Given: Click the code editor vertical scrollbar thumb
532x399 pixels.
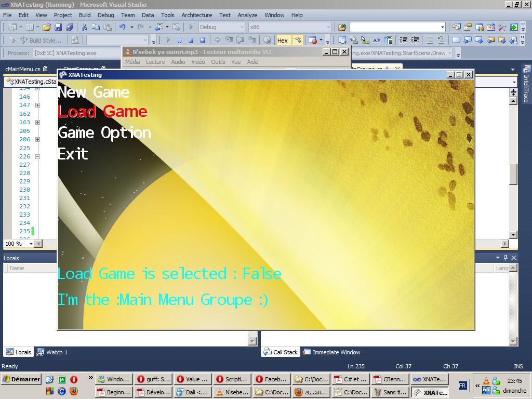Looking at the screenshot, I should (513, 174).
